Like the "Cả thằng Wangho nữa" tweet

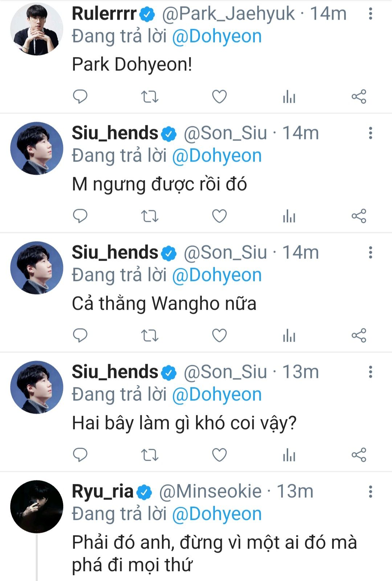pos(219,336)
